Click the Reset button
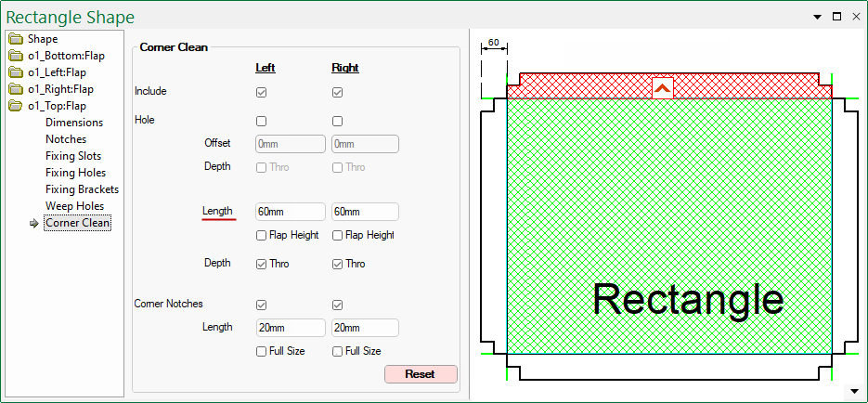Image resolution: width=868 pixels, height=403 pixels. click(421, 374)
